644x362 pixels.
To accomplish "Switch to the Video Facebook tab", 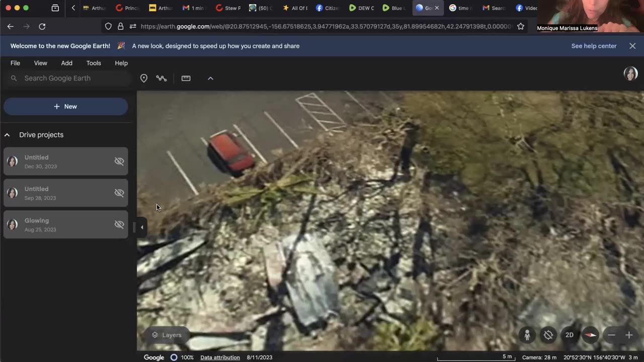I will coord(527,8).
